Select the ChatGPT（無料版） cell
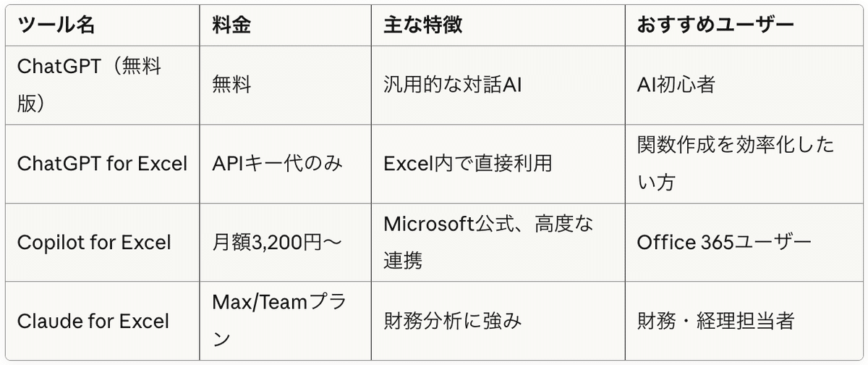This screenshot has height=365, width=868. pyautogui.click(x=89, y=84)
